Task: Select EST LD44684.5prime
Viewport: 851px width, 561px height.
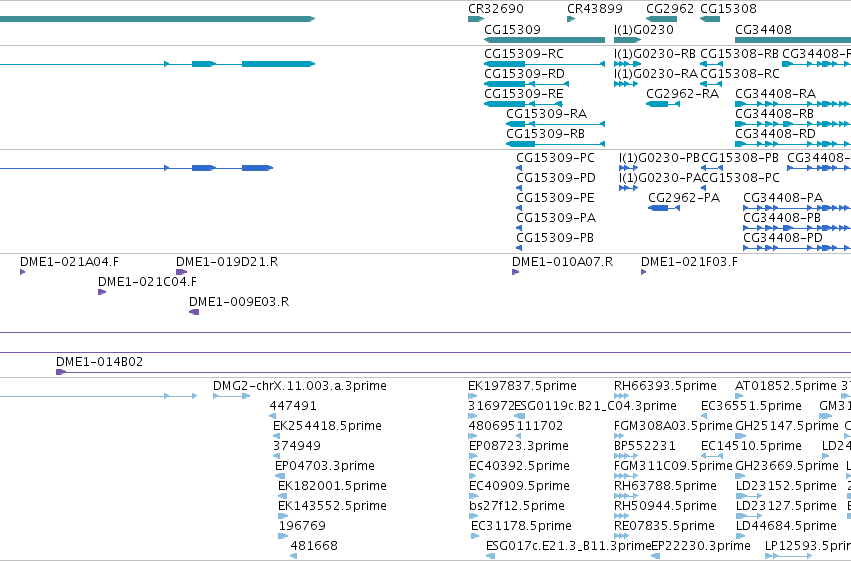Action: click(741, 537)
